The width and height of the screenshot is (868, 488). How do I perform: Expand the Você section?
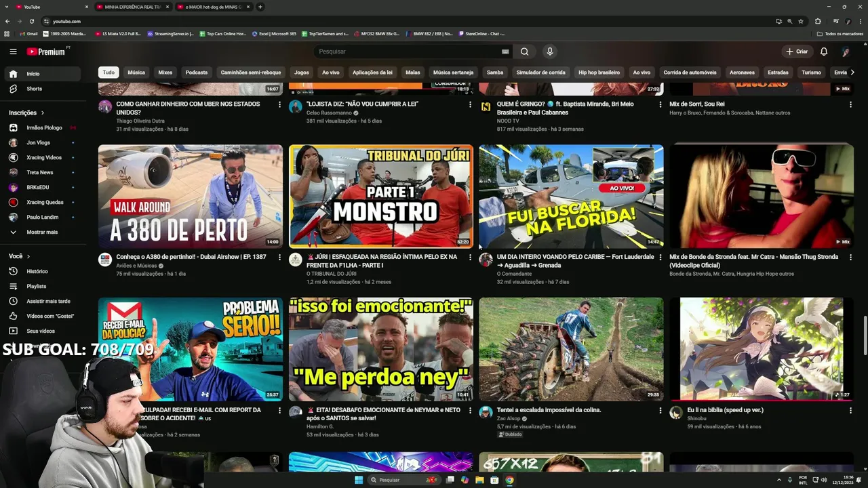(x=19, y=256)
